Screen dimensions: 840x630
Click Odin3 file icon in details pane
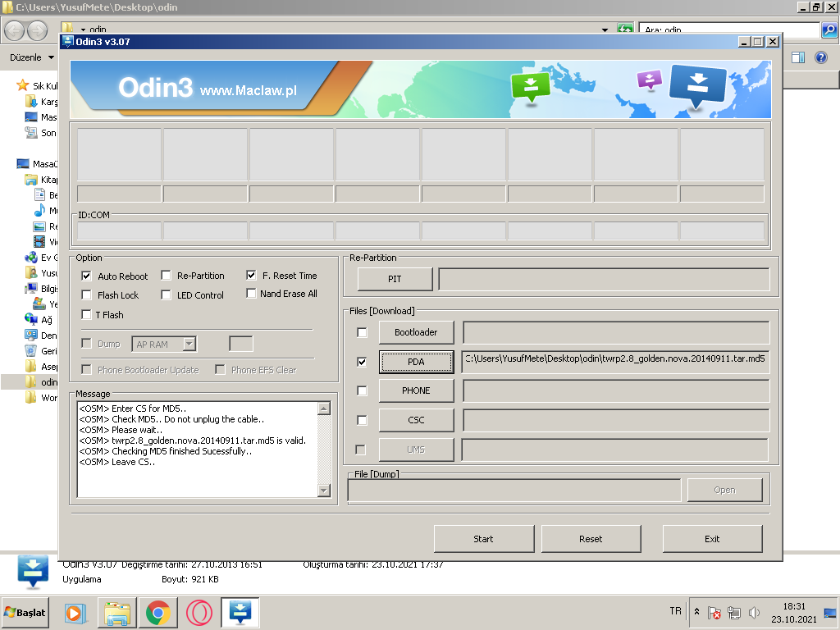pyautogui.click(x=33, y=572)
